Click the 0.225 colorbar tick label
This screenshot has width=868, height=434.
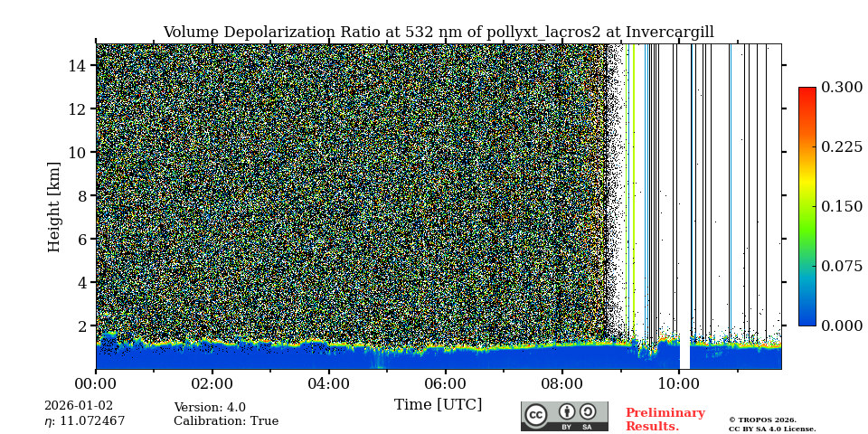tap(842, 146)
